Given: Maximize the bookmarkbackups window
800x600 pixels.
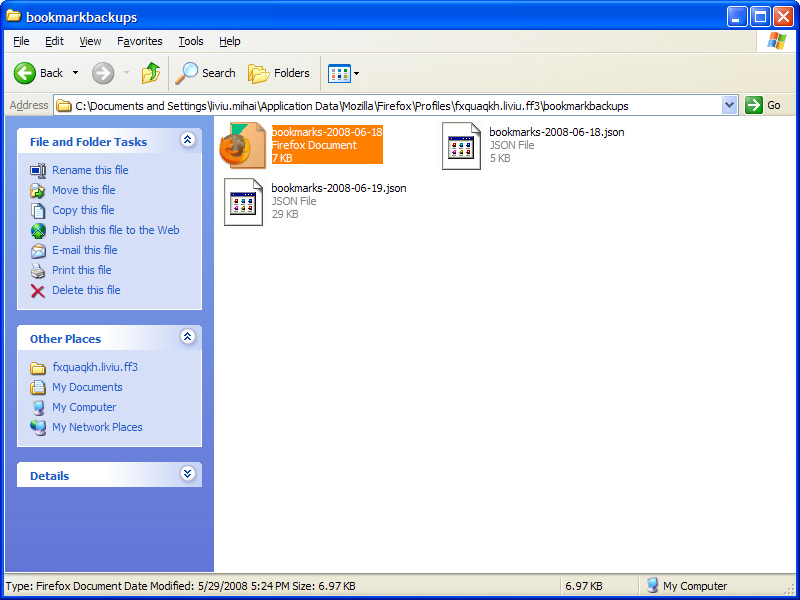Looking at the screenshot, I should [x=760, y=17].
